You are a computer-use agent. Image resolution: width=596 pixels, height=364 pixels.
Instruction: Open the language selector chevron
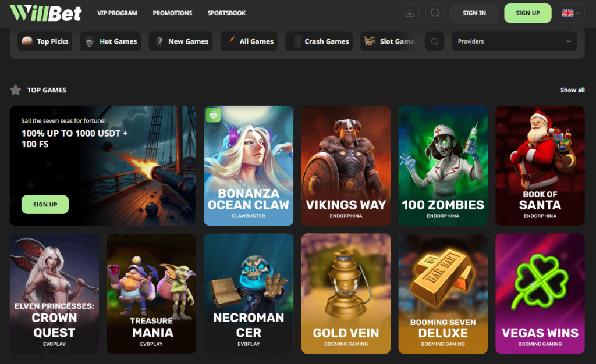(578, 13)
